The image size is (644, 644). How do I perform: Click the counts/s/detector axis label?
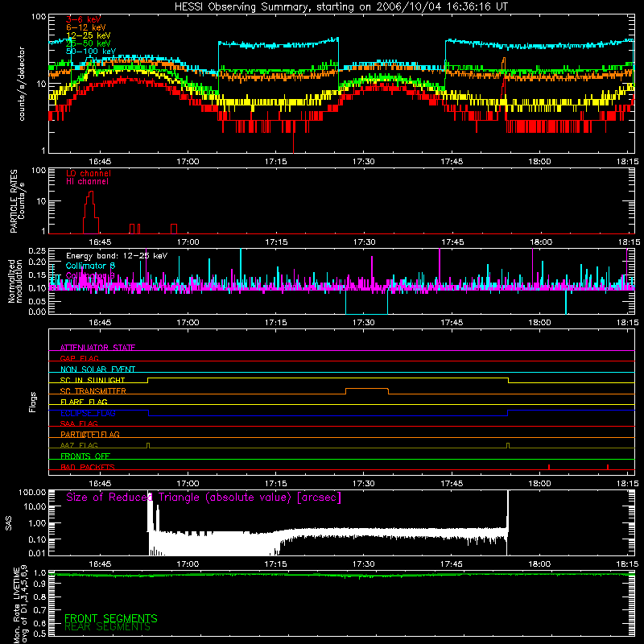22,84
